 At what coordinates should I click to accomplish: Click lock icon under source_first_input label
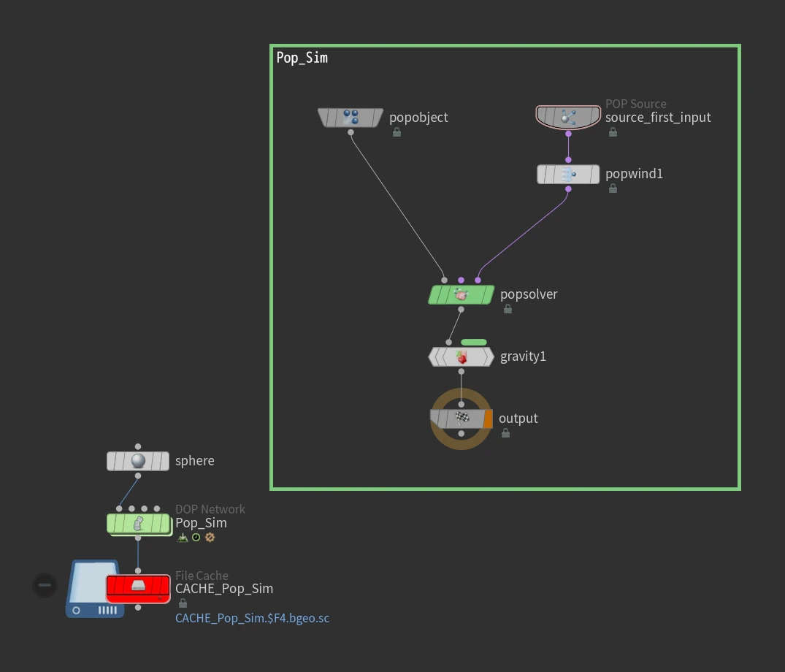613,132
